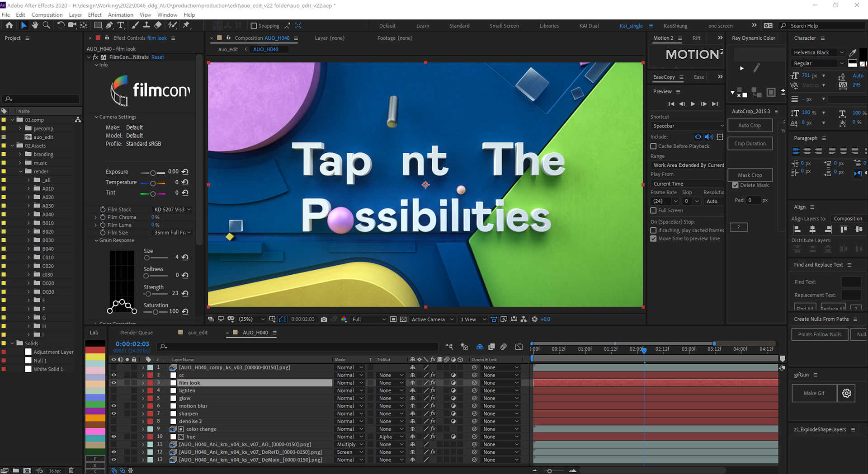Enable Motion Blur switch in timeline
This screenshot has width=868, height=474.
(x=504, y=347)
